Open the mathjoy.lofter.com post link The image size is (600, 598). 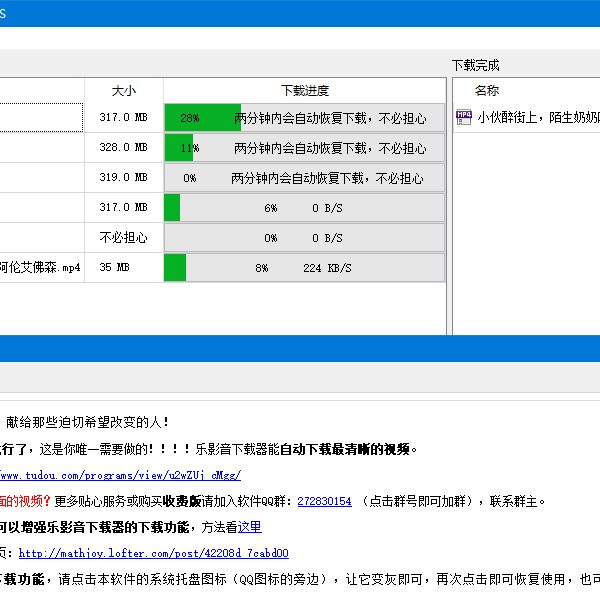153,553
